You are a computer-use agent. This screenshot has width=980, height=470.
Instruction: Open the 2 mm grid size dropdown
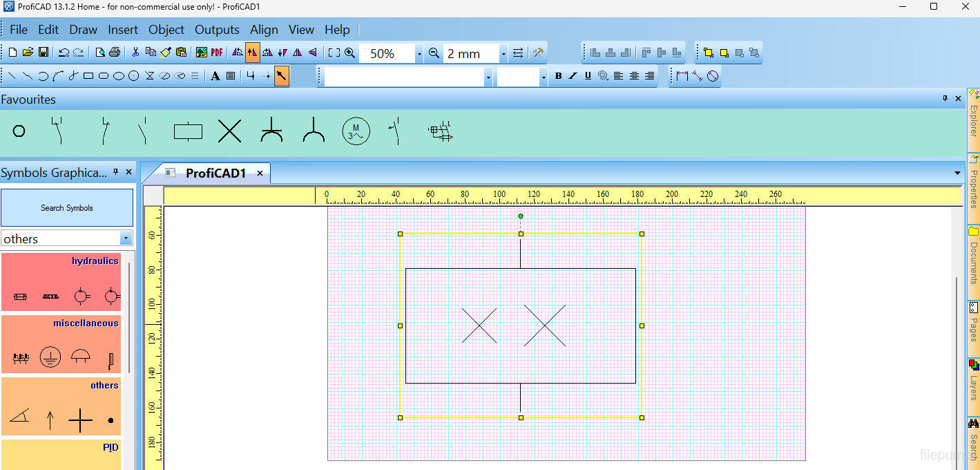(503, 53)
